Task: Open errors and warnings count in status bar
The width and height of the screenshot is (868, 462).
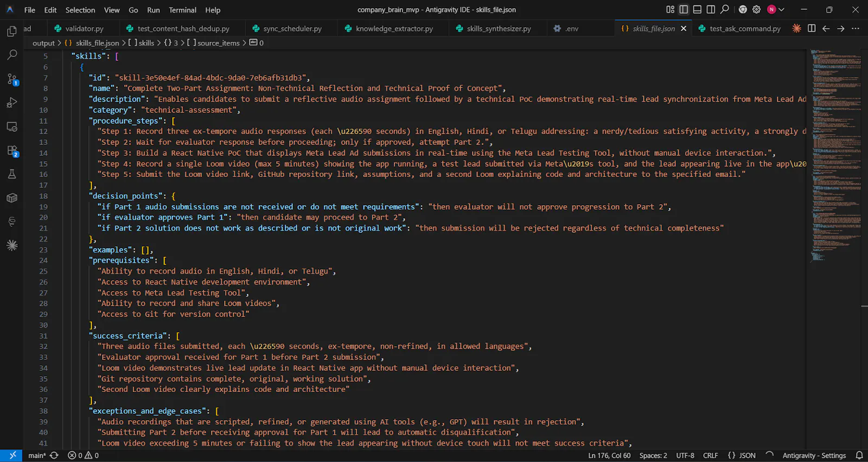Action: 83,455
